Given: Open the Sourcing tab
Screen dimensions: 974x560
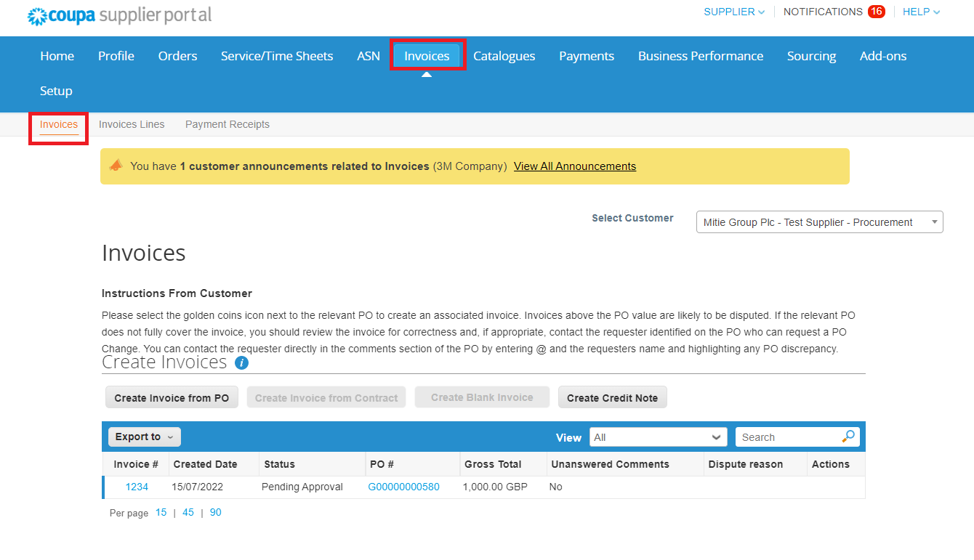Looking at the screenshot, I should 811,56.
